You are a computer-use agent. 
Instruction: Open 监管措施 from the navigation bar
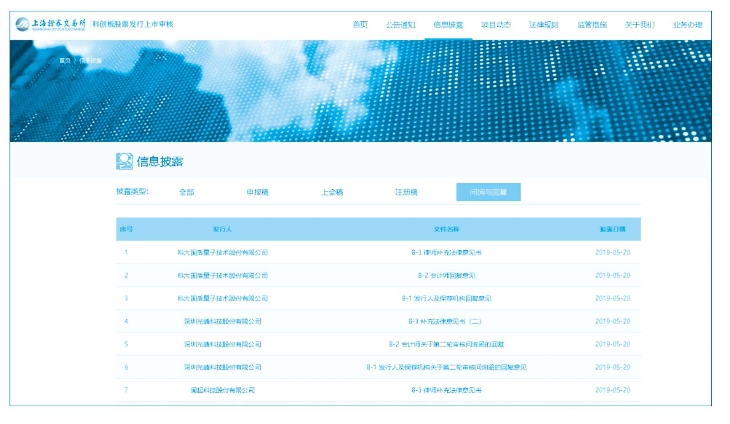pyautogui.click(x=592, y=24)
